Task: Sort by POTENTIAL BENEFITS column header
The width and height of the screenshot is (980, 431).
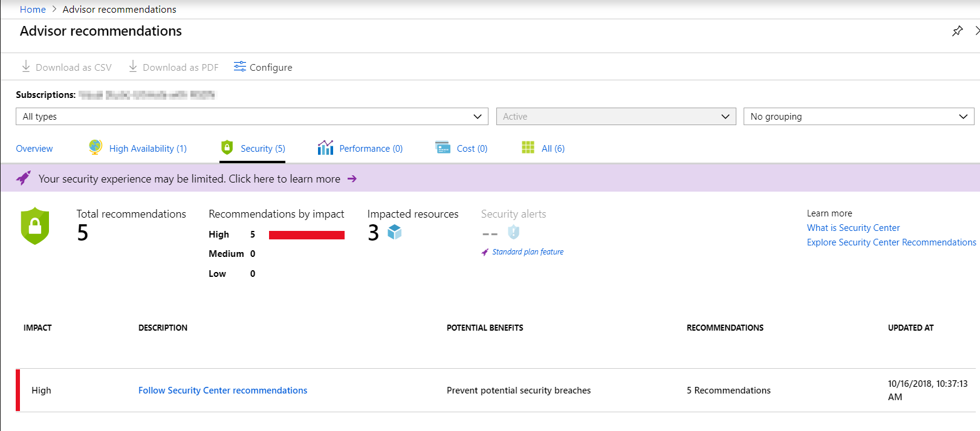Action: pyautogui.click(x=485, y=328)
